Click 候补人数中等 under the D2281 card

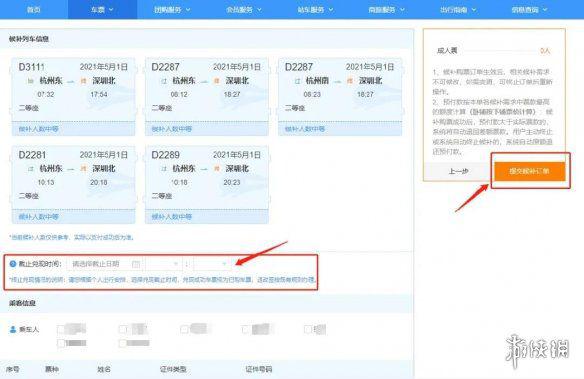click(39, 217)
